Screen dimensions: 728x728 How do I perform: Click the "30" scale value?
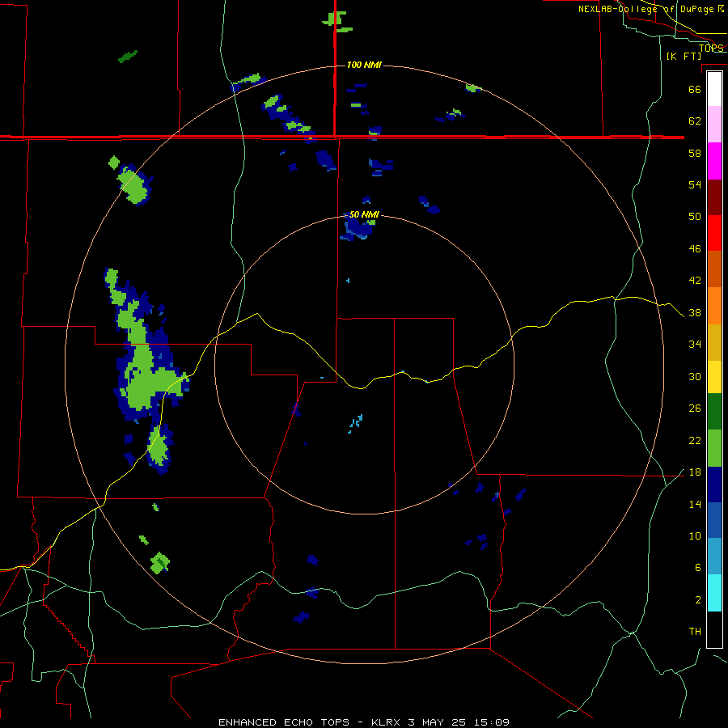point(695,376)
